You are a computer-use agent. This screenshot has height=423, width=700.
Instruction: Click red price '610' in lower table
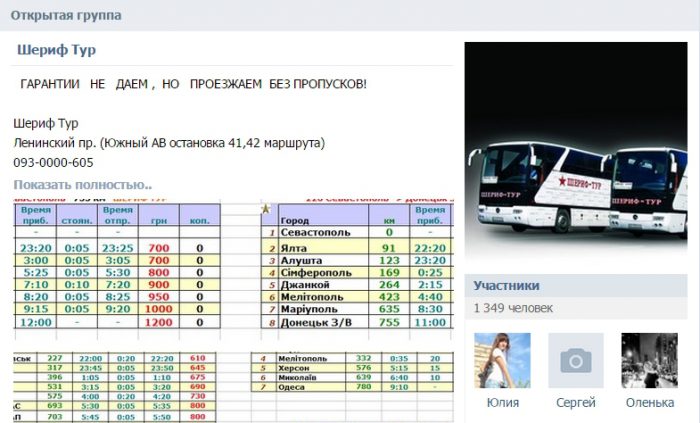198,358
